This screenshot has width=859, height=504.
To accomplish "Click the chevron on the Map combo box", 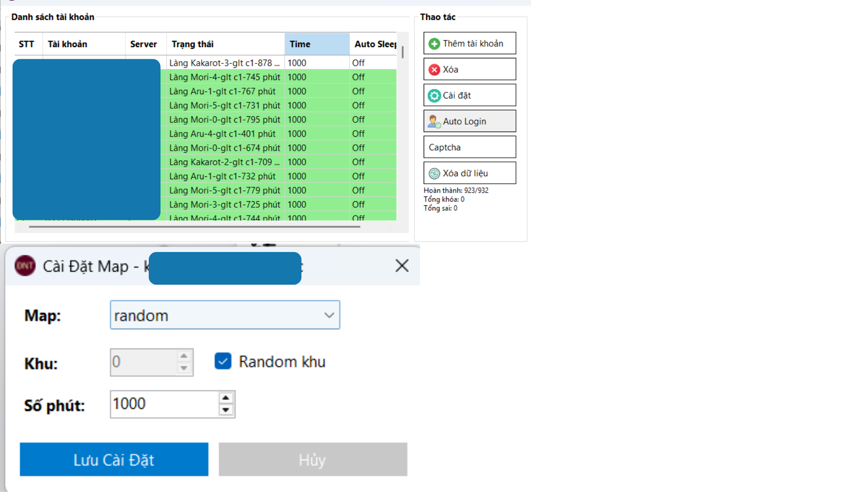I will 329,315.
